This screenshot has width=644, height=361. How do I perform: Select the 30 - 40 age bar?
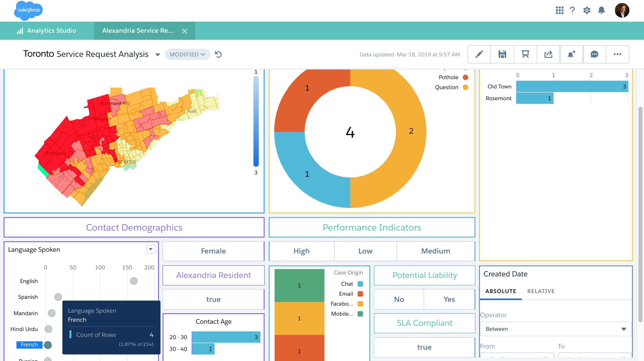203,349
